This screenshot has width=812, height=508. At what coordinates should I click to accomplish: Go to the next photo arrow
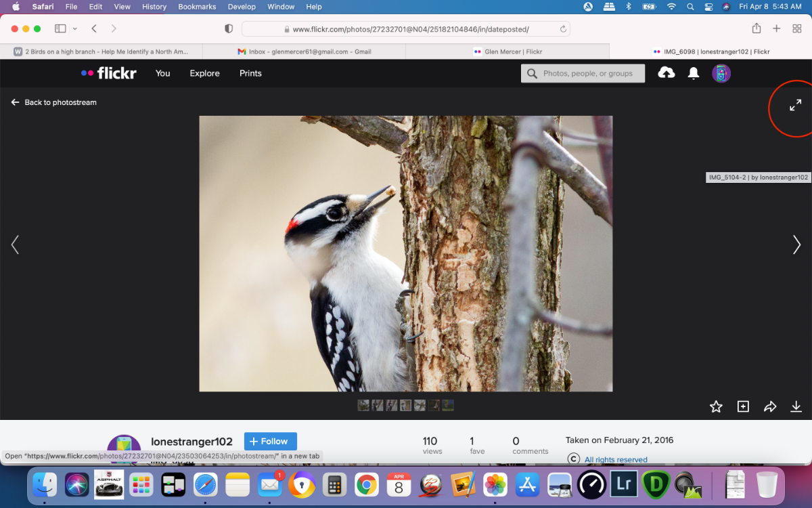[796, 245]
